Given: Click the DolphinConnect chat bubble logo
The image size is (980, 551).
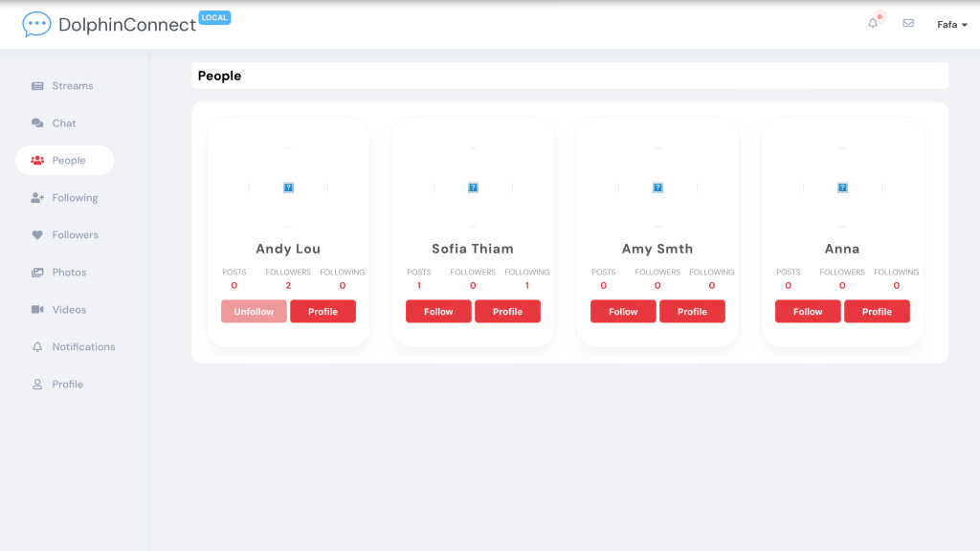Looking at the screenshot, I should 36,24.
